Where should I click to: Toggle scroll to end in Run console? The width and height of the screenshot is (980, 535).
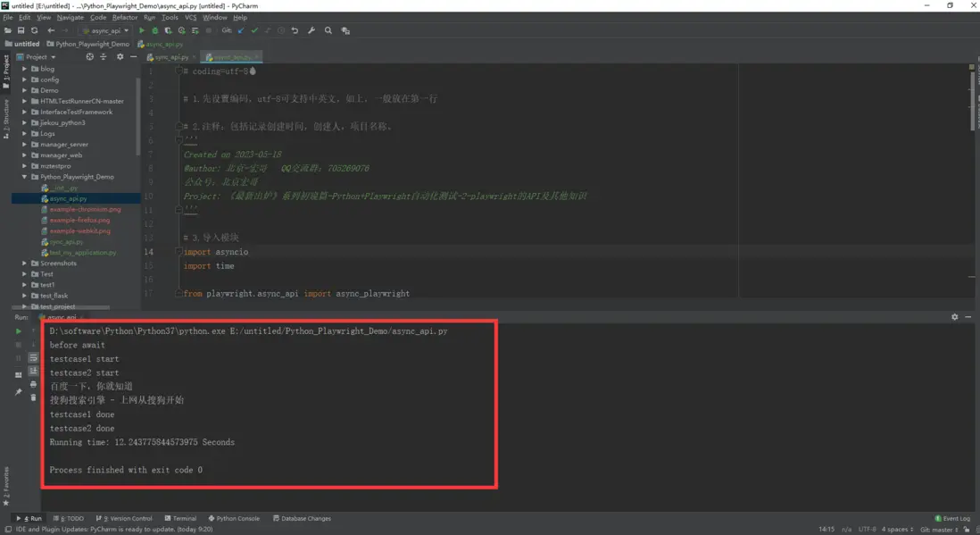pyautogui.click(x=33, y=371)
